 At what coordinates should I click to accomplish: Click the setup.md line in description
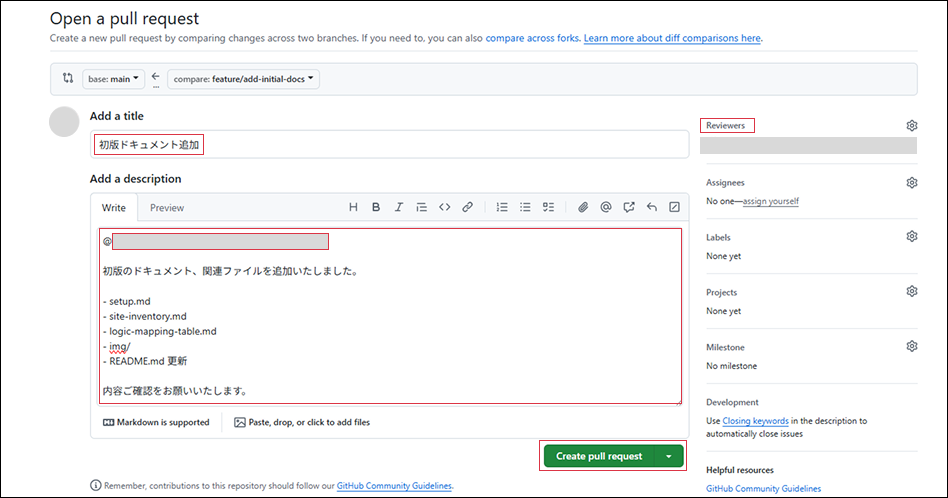[126, 301]
